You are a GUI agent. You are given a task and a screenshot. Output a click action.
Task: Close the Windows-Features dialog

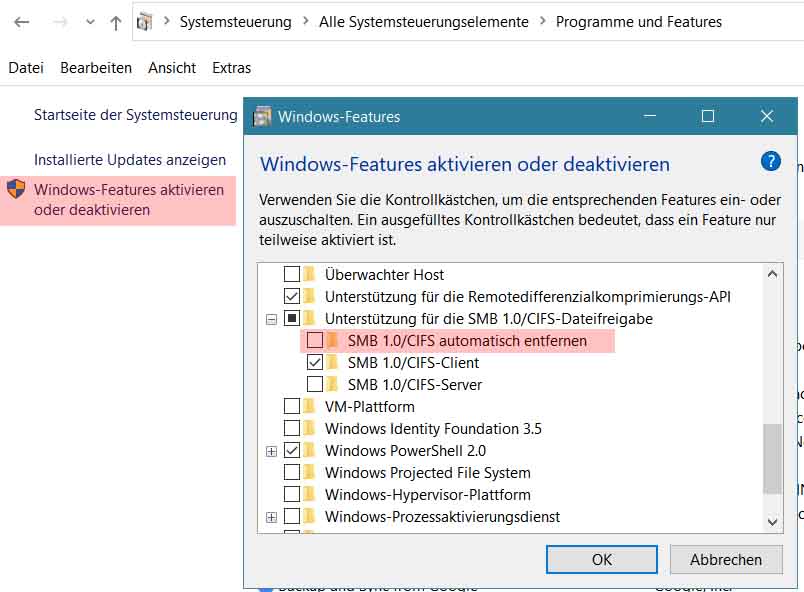point(767,116)
